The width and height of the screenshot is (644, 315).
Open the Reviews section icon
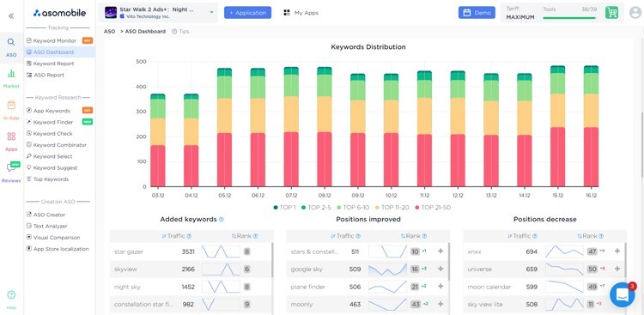[x=11, y=167]
